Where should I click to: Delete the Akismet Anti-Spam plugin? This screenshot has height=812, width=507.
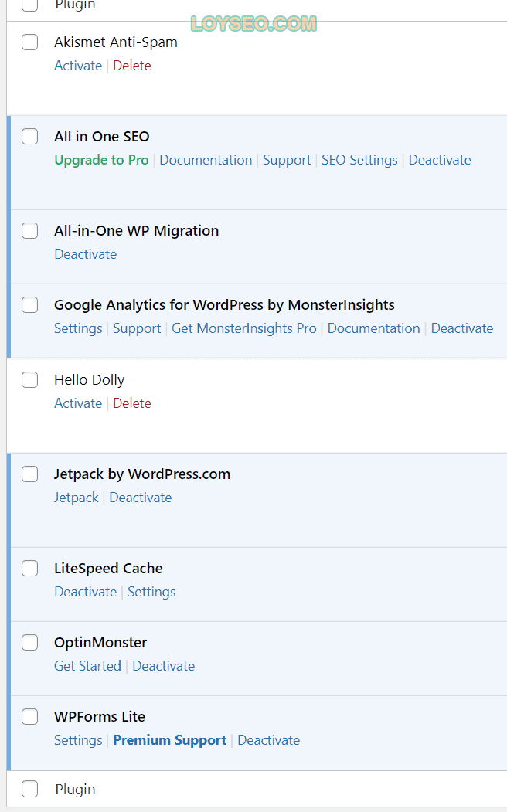(x=132, y=66)
